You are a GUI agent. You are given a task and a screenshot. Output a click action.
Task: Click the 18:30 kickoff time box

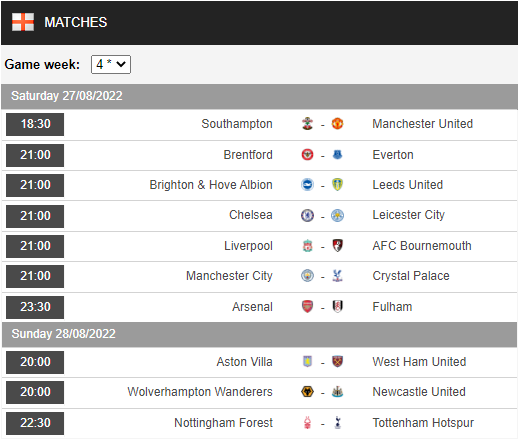pyautogui.click(x=35, y=124)
